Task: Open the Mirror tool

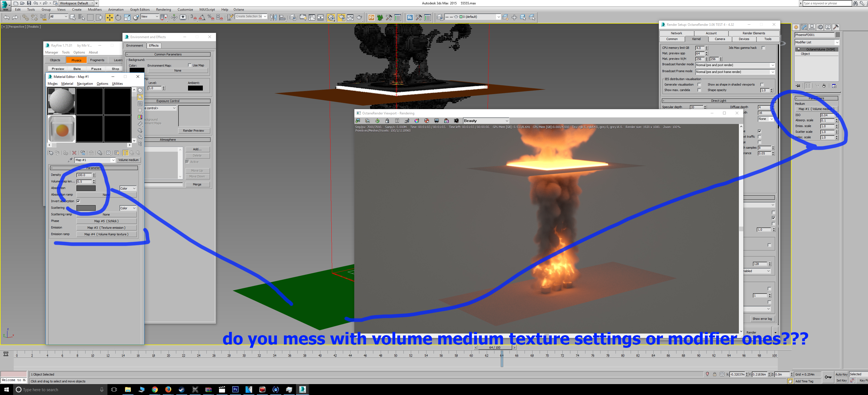Action: pyautogui.click(x=273, y=17)
